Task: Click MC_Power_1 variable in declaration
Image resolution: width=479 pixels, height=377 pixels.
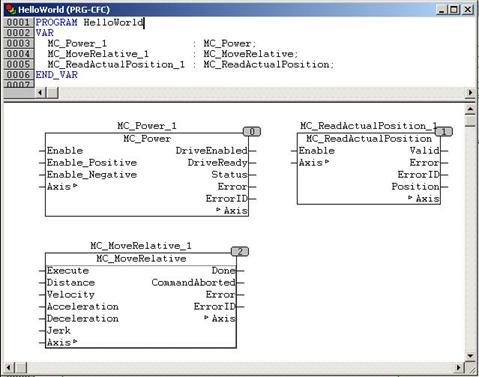Action: coord(77,44)
